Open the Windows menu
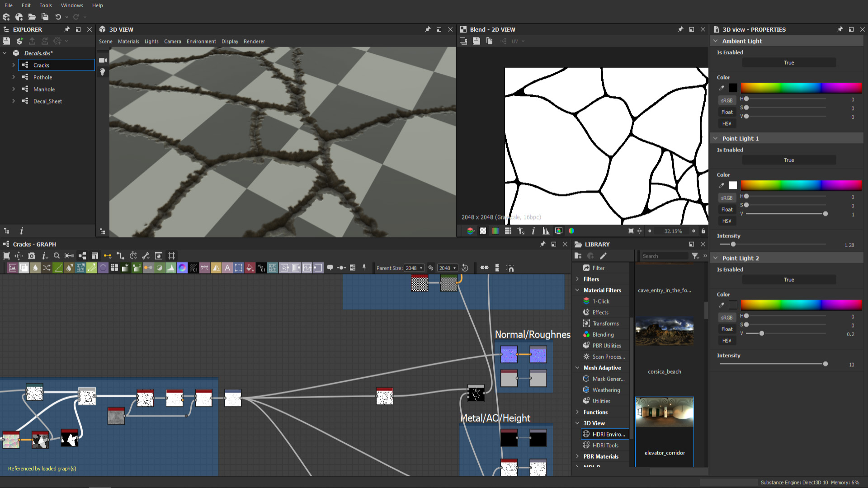The width and height of the screenshot is (868, 488). point(72,5)
